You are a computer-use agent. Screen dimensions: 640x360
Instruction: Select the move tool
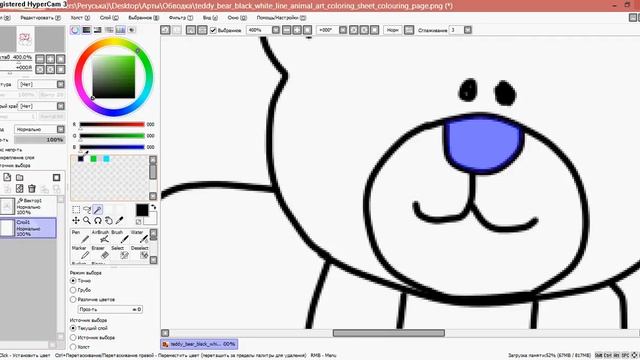coord(76,220)
